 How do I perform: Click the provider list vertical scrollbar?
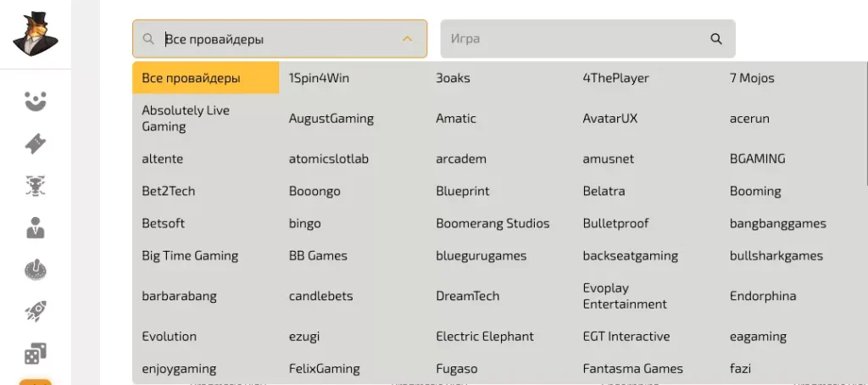(865, 127)
